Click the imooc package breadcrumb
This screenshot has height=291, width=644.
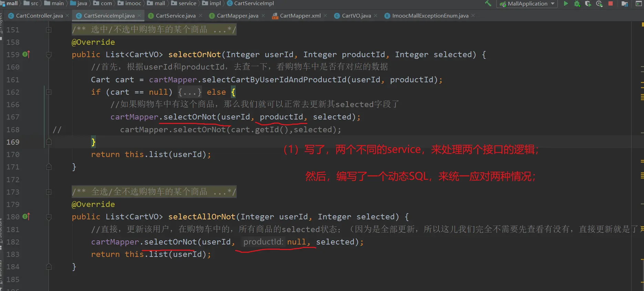(130, 3)
